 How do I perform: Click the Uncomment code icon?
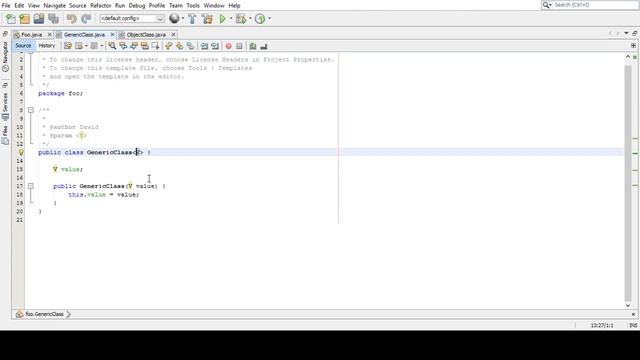click(x=264, y=47)
